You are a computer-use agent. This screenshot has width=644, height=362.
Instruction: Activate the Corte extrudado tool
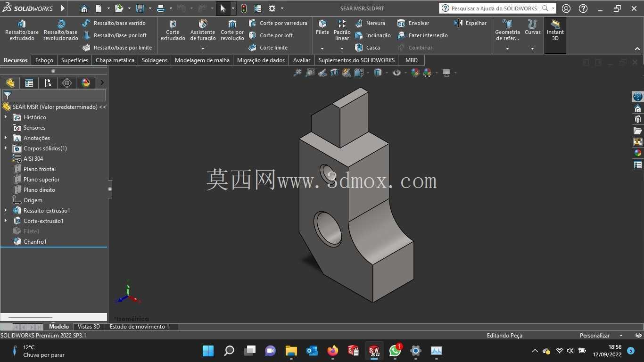pyautogui.click(x=173, y=31)
